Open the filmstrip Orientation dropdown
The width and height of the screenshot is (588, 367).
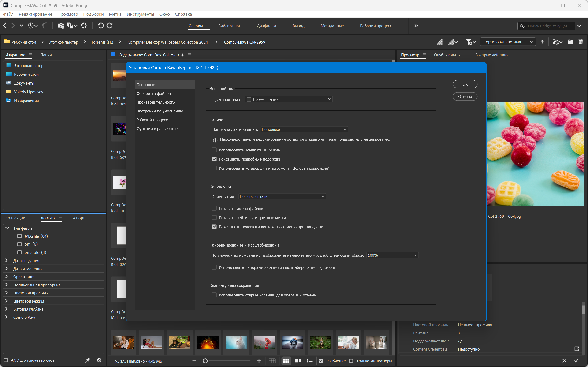[282, 196]
